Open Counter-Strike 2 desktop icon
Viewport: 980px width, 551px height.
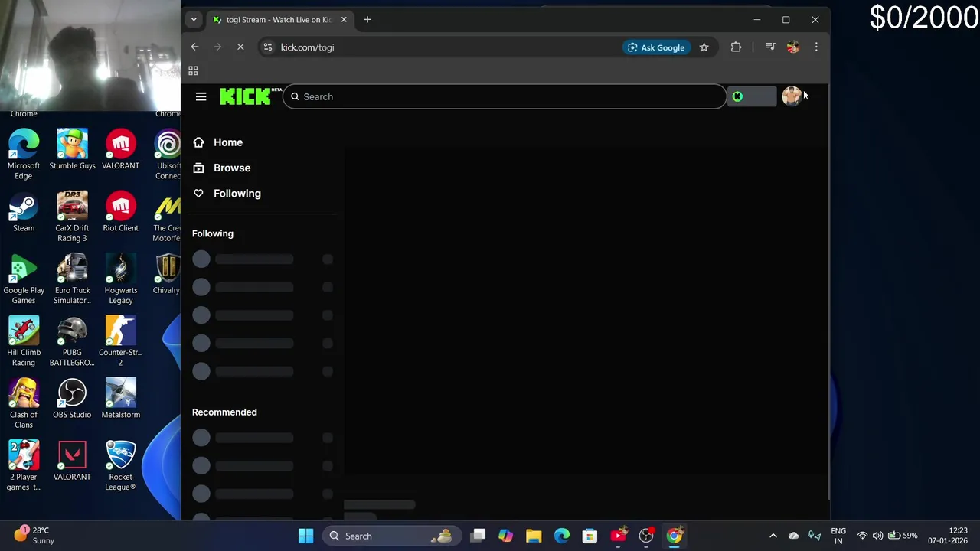point(120,342)
